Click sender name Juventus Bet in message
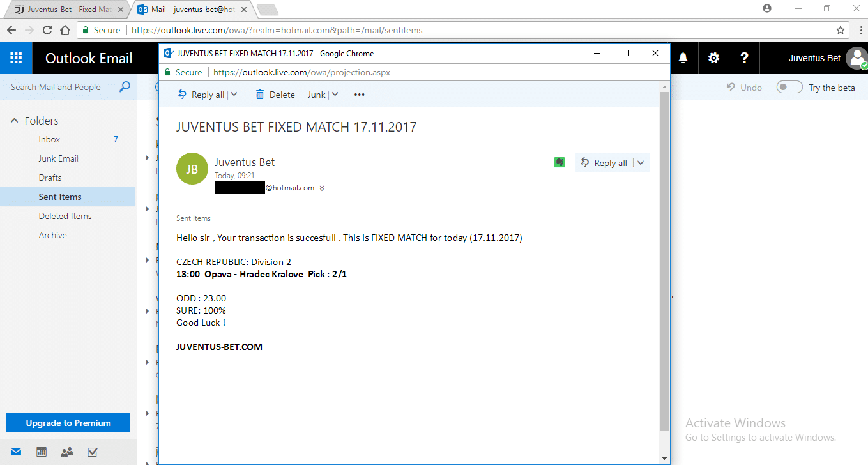Screen dimensions: 868x465 point(245,162)
